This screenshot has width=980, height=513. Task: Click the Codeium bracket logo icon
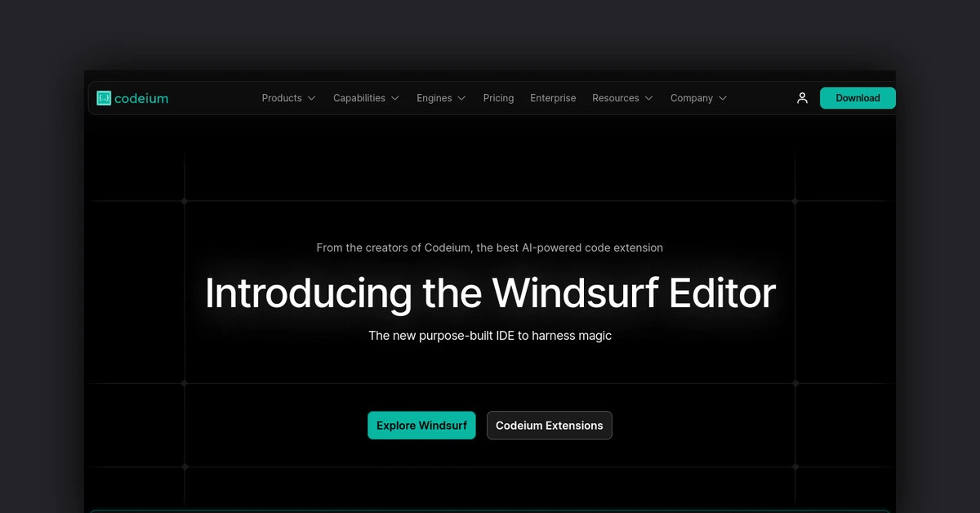coord(104,98)
